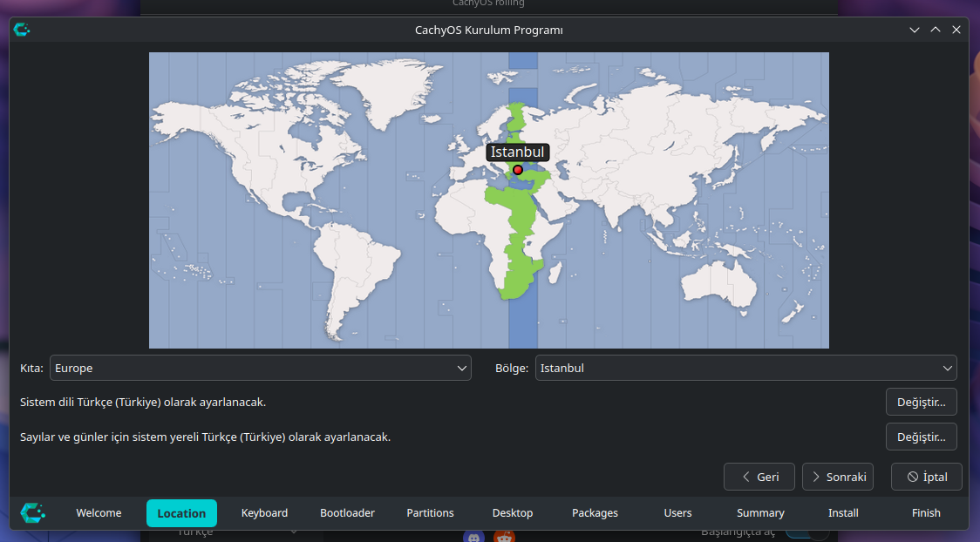Click Değiştir for system language

pyautogui.click(x=922, y=402)
